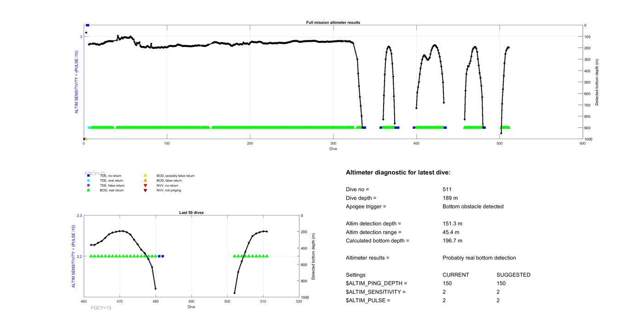The height and width of the screenshot is (334, 644).
Task: Click the 2.3 tick on the Last 50 dives sensitivity axis
Action: point(80,216)
